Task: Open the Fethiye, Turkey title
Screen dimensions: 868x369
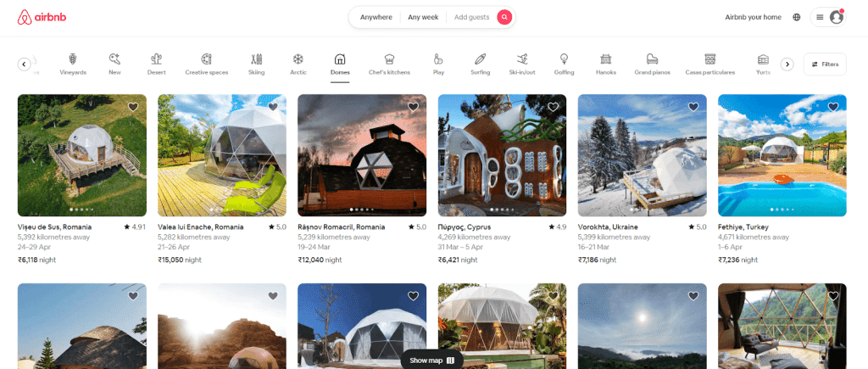Action: point(743,227)
